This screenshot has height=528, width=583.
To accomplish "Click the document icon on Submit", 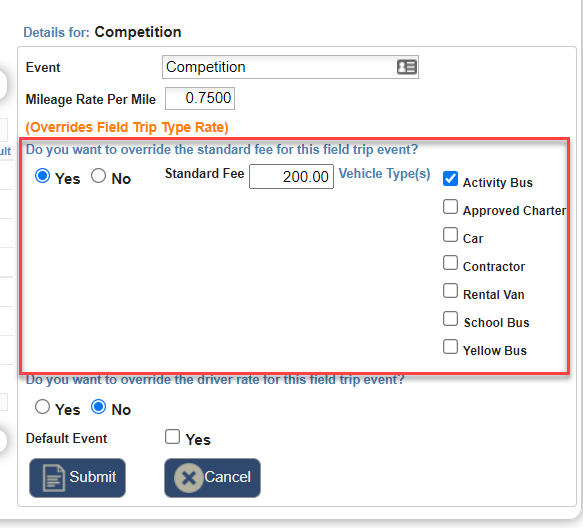I will (54, 478).
